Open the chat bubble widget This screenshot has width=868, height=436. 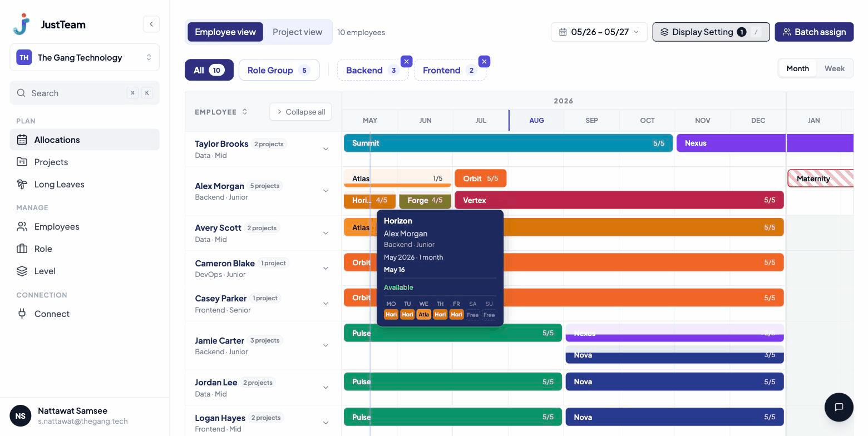839,407
